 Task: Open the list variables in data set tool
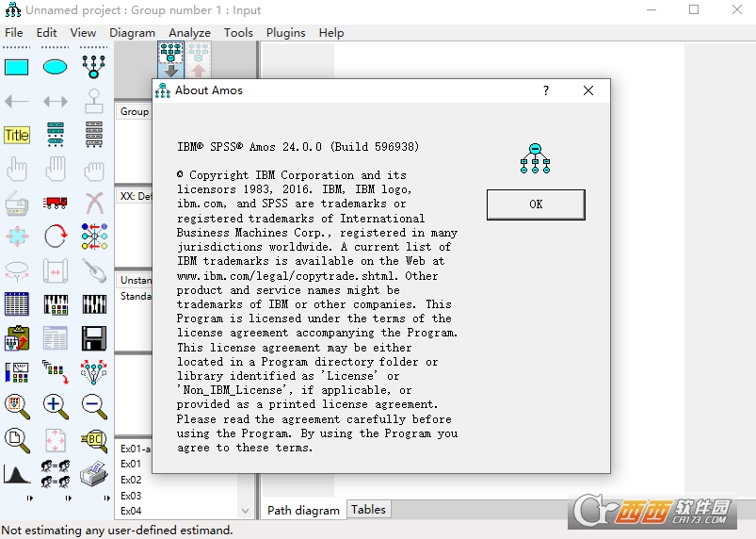pyautogui.click(x=93, y=135)
